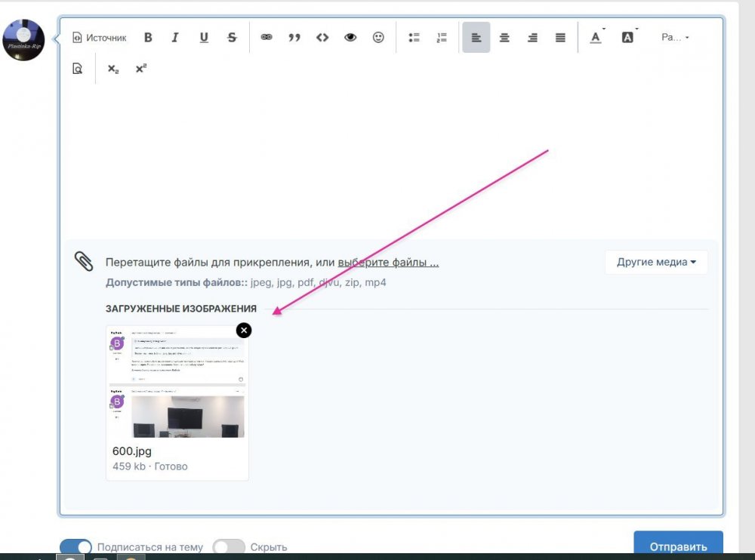Switch to Источник source mode
This screenshot has height=560, width=755.
(99, 38)
